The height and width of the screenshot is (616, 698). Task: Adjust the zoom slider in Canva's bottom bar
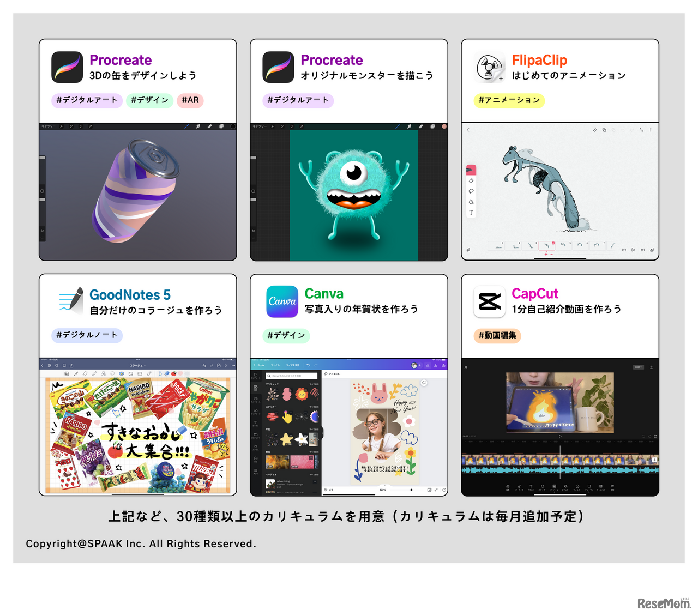[x=406, y=490]
